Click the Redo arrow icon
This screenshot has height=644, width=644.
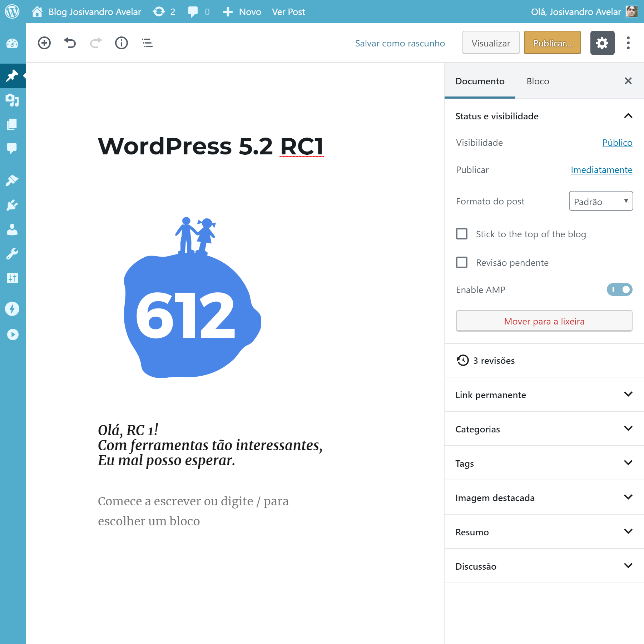(96, 43)
